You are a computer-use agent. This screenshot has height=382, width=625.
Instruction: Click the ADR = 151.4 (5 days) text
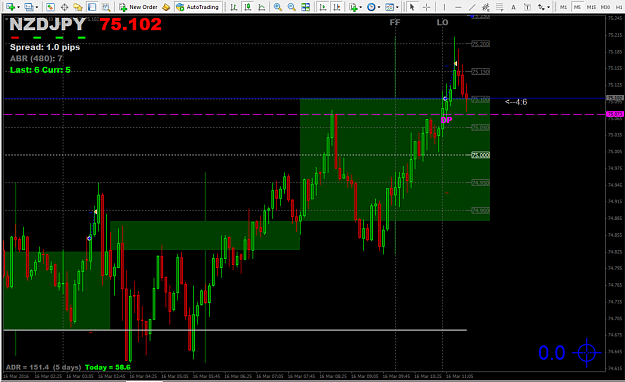click(x=43, y=367)
